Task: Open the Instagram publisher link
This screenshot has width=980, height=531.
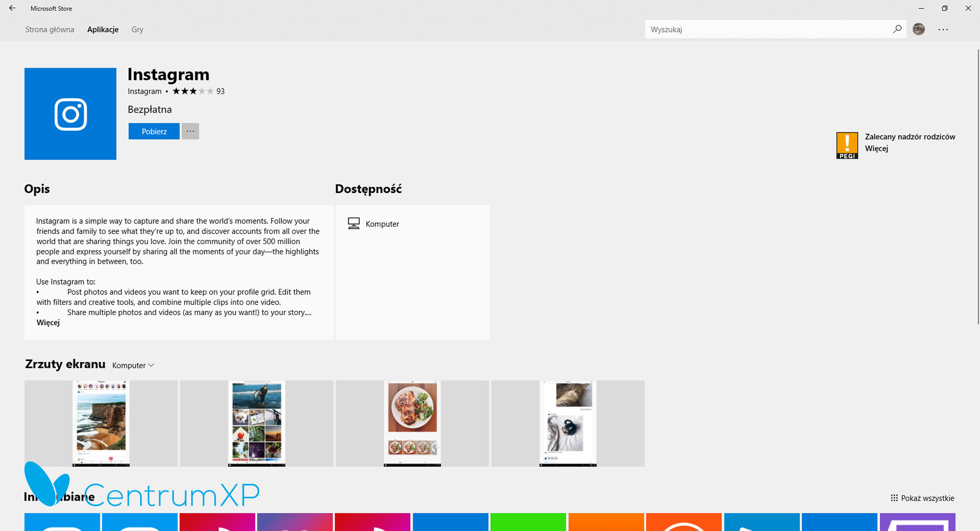Action: 145,91
